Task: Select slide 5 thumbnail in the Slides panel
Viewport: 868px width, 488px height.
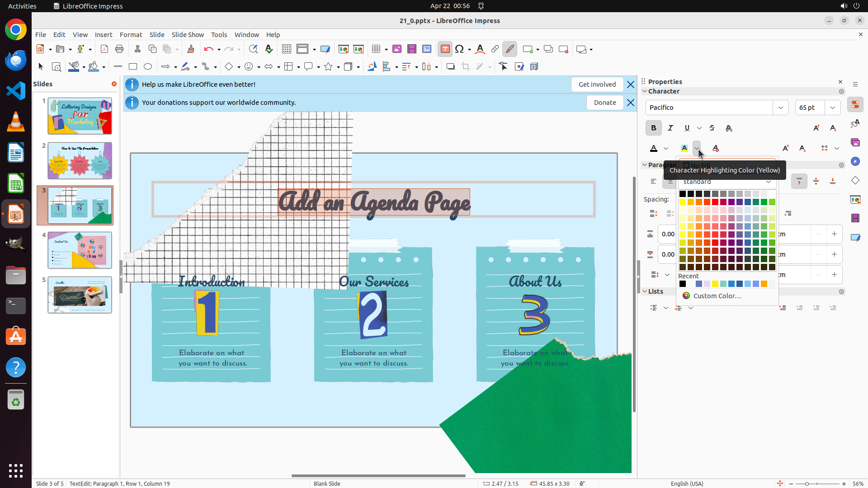Action: tap(80, 295)
